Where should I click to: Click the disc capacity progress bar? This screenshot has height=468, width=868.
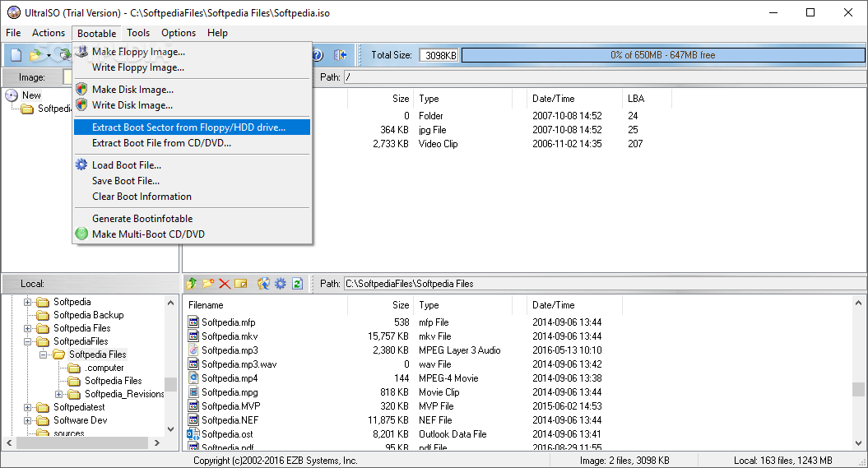[662, 55]
